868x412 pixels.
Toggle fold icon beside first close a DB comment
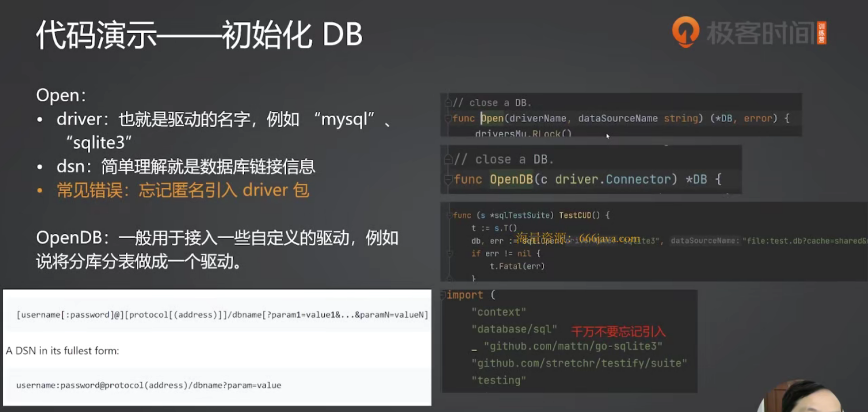coord(448,103)
